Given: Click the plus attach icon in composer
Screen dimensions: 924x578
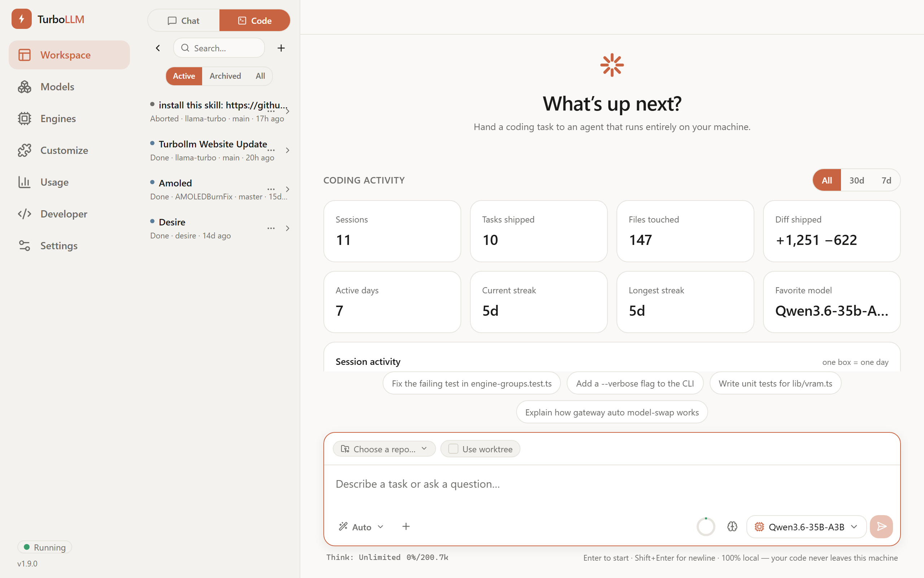Looking at the screenshot, I should click(x=406, y=527).
